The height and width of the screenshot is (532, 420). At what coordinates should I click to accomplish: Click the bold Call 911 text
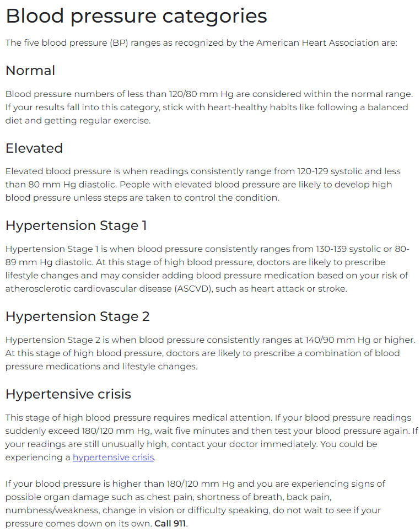tap(170, 524)
